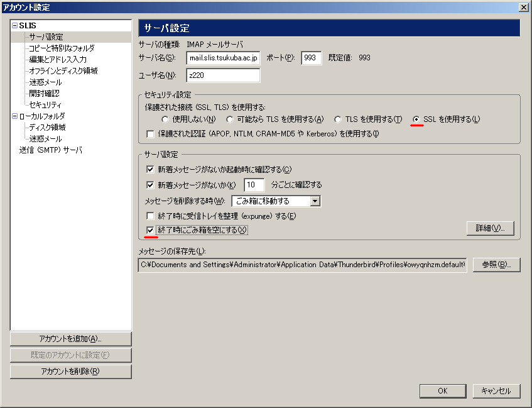Enable 保護された認証 checkbox
The width and height of the screenshot is (532, 408).
(x=150, y=134)
